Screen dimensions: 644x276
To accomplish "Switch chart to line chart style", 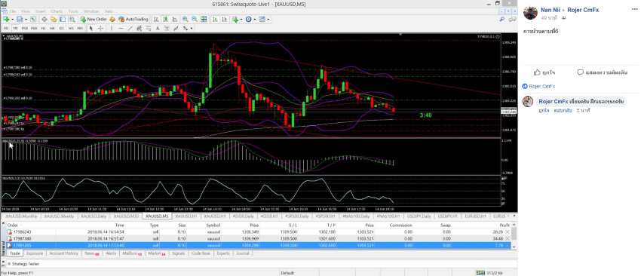I will [175, 20].
